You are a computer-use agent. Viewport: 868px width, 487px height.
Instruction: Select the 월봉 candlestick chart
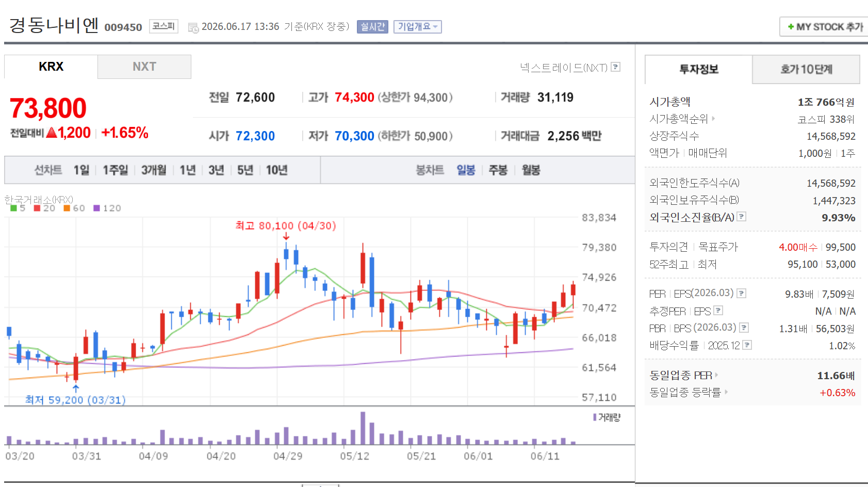coord(531,170)
